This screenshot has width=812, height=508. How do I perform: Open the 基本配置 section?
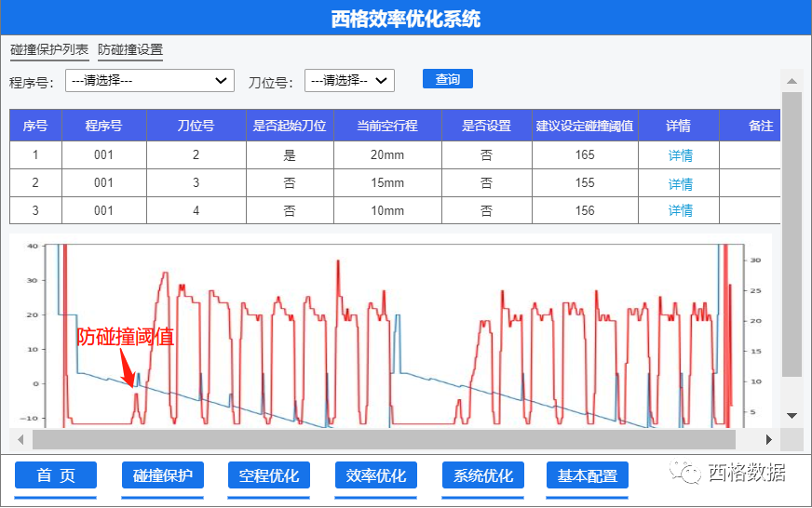click(588, 475)
